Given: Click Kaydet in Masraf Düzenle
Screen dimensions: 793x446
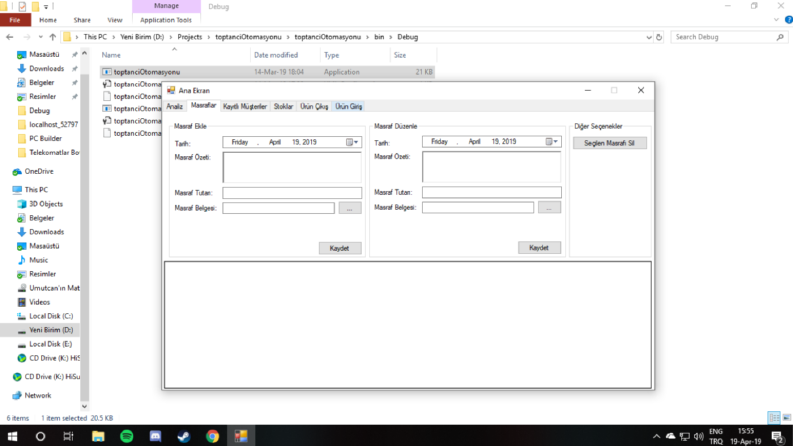Looking at the screenshot, I should point(539,248).
